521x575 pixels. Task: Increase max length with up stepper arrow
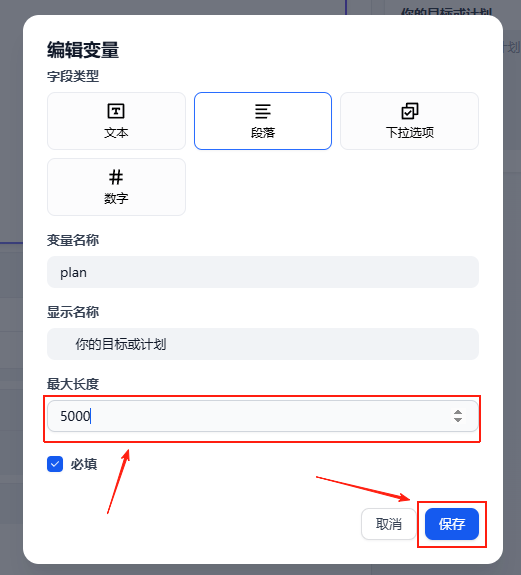click(x=458, y=412)
